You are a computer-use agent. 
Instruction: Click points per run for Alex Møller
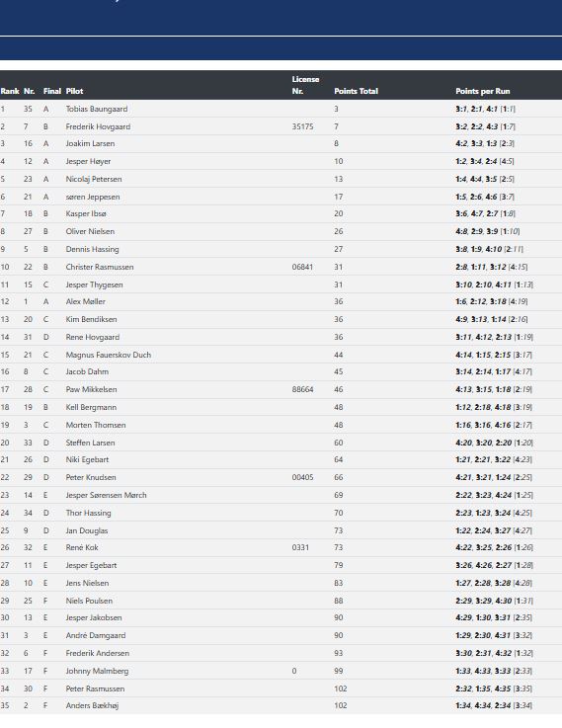[492, 301]
